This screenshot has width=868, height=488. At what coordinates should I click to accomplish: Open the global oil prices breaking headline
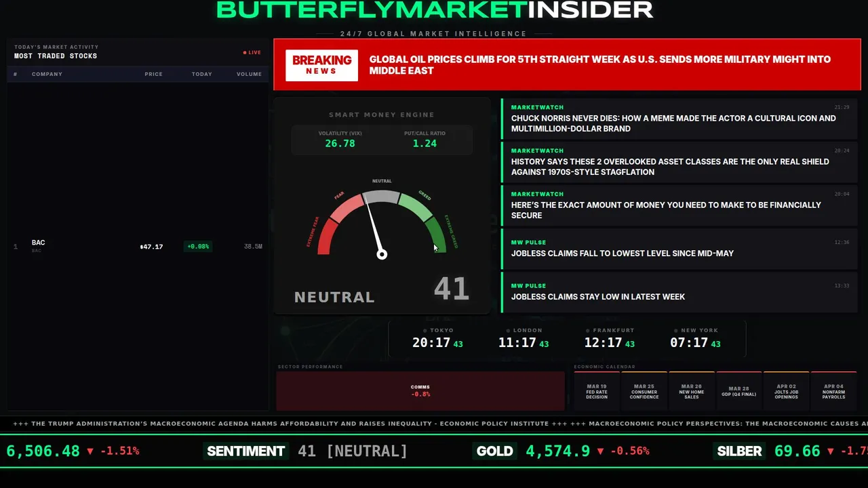tap(599, 65)
